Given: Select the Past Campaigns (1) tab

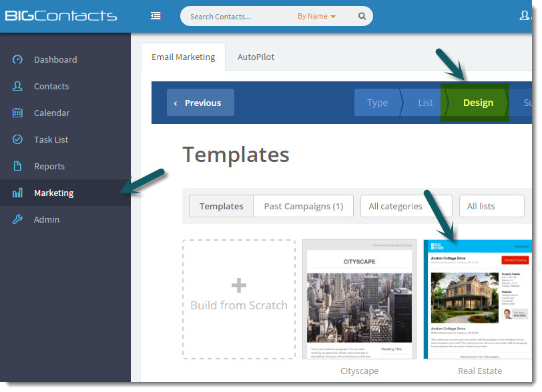Looking at the screenshot, I should [x=304, y=206].
